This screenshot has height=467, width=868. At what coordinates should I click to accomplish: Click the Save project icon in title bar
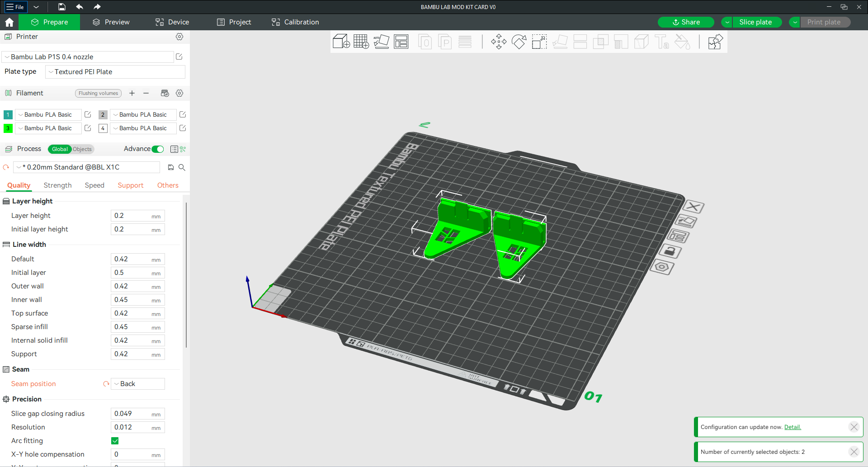coord(62,7)
